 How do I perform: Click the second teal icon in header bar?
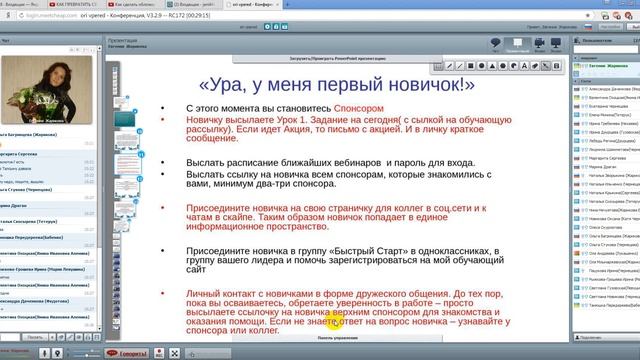(x=276, y=27)
